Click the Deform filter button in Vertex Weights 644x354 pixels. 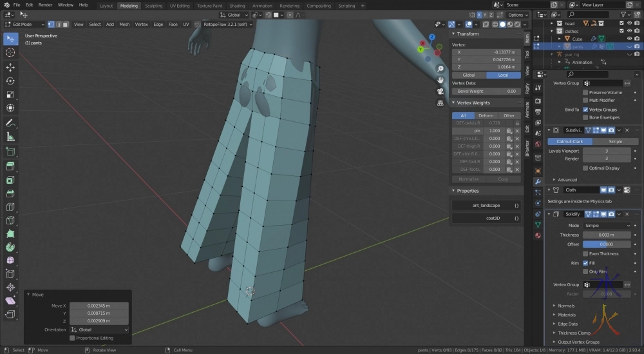485,115
